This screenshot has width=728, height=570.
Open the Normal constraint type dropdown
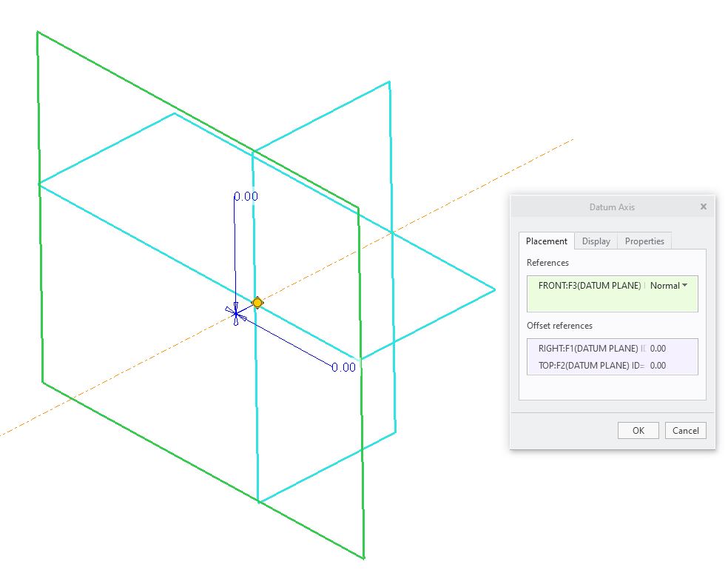(x=668, y=285)
